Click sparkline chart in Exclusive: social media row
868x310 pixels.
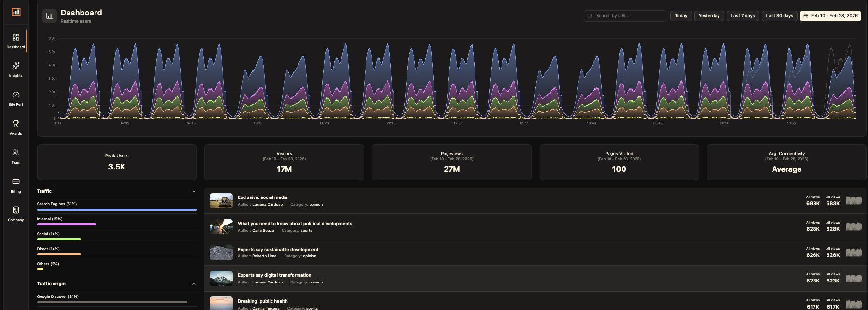click(854, 200)
